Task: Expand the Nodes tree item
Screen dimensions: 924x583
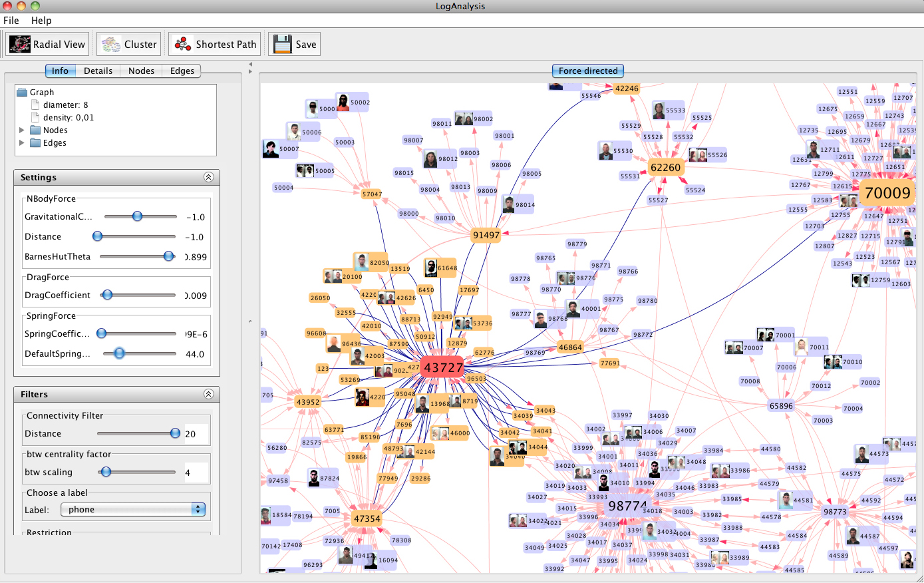Action: click(x=22, y=130)
